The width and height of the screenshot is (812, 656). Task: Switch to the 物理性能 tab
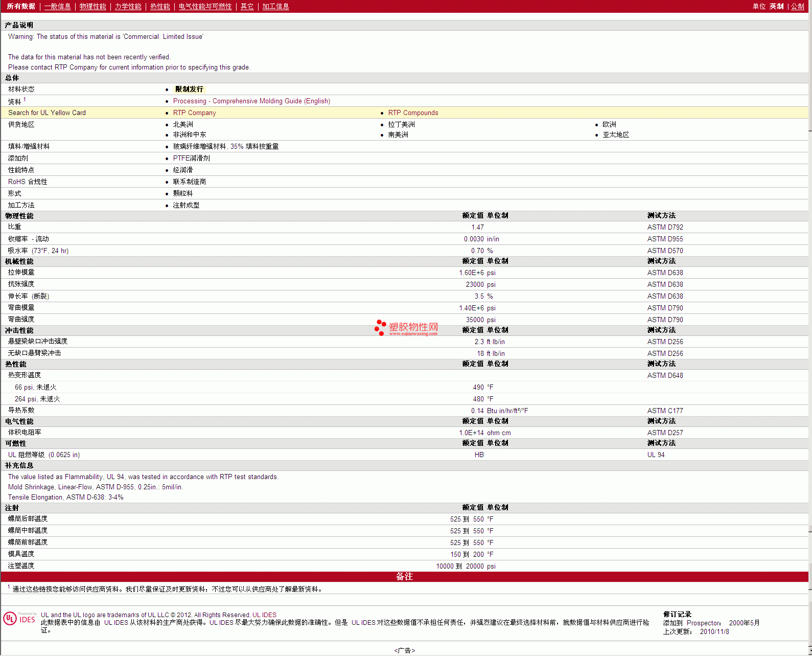click(x=92, y=6)
